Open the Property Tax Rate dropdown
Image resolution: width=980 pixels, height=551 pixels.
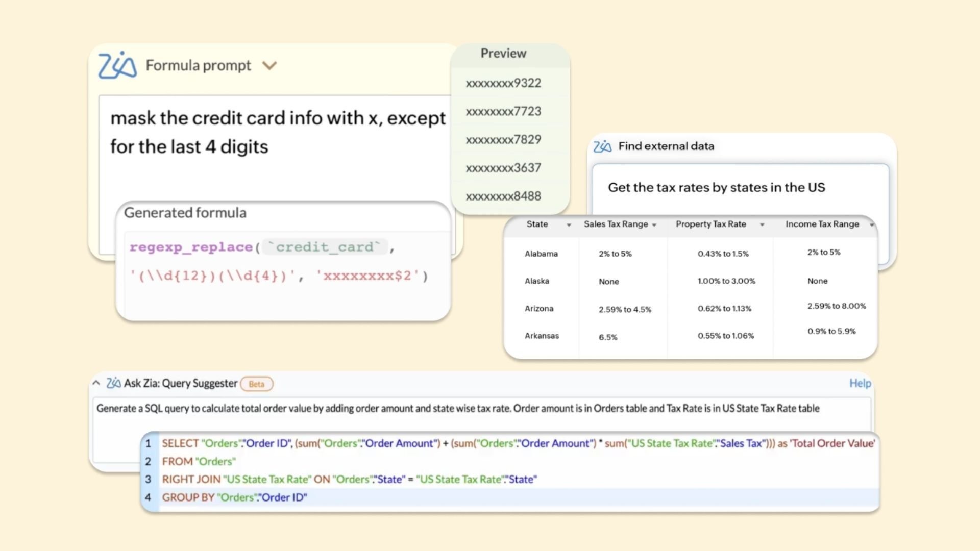point(763,224)
